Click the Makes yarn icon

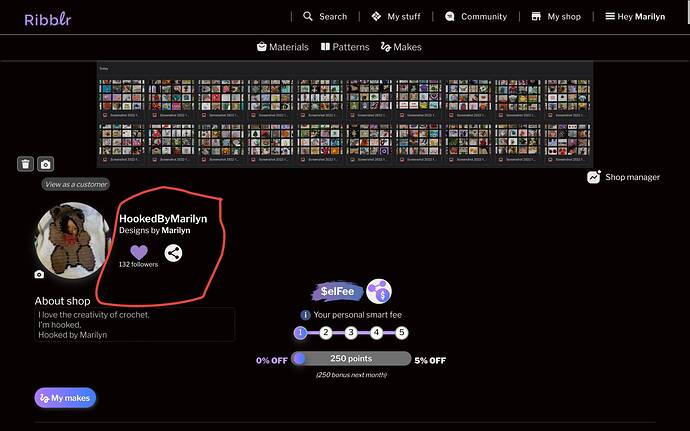pos(385,47)
